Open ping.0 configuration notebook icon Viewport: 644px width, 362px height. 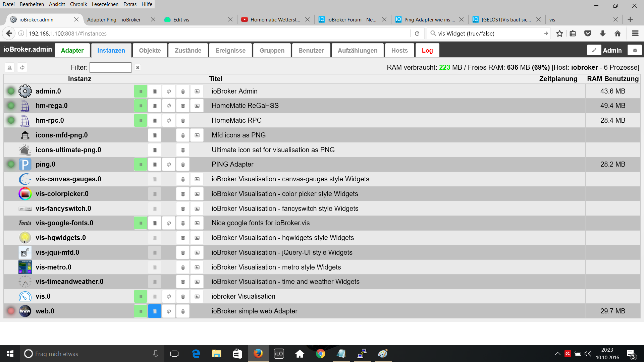coord(155,164)
